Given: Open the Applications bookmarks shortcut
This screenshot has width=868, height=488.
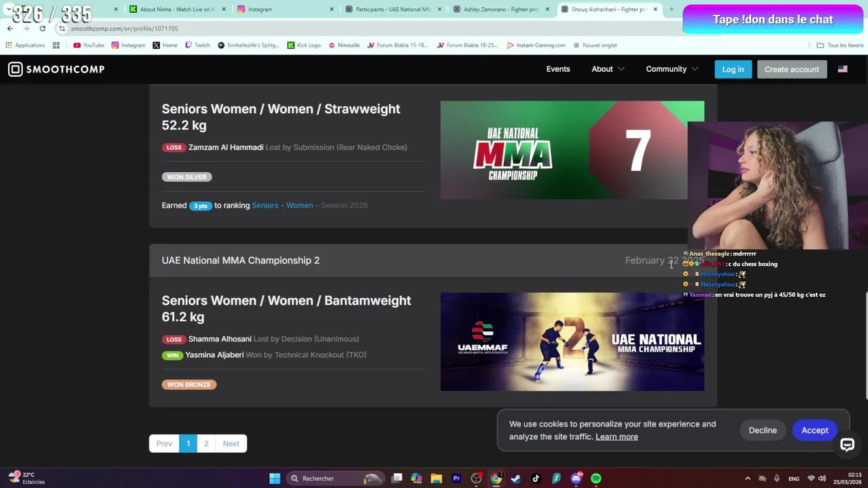Looking at the screenshot, I should pyautogui.click(x=25, y=45).
